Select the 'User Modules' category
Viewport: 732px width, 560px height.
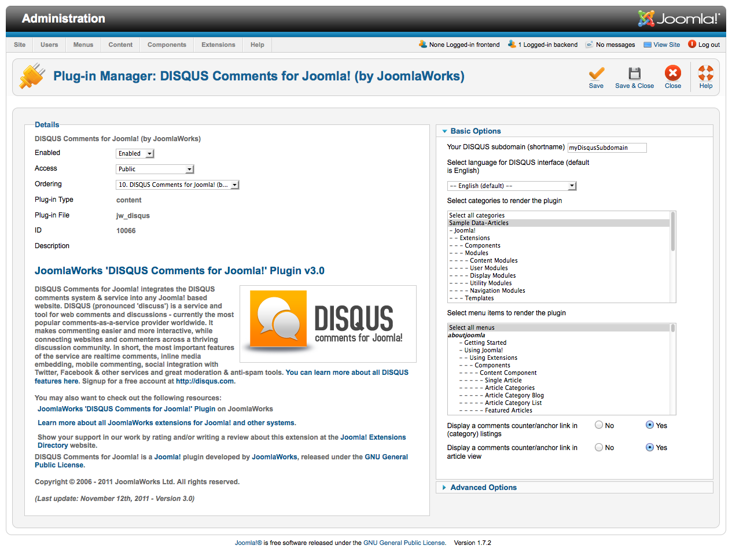(558, 268)
